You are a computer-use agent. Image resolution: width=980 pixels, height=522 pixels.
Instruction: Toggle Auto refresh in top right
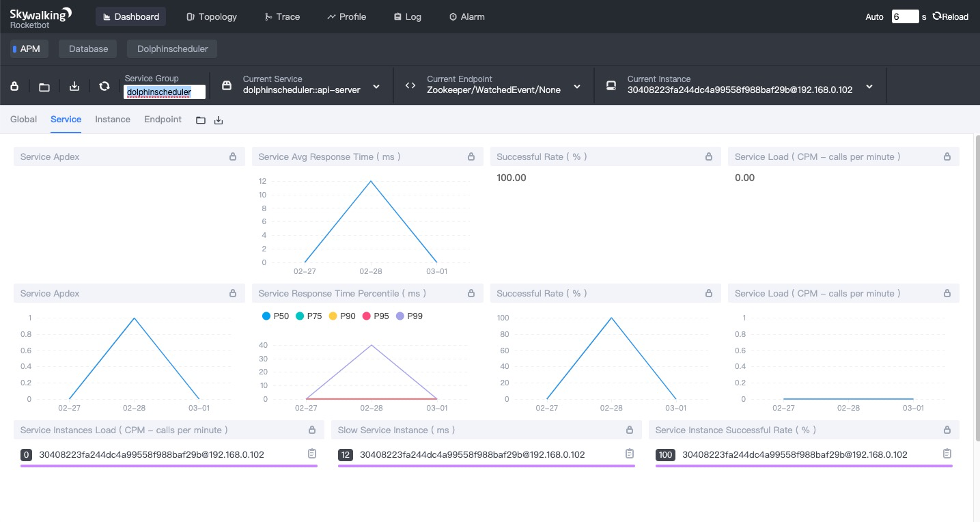tap(874, 16)
